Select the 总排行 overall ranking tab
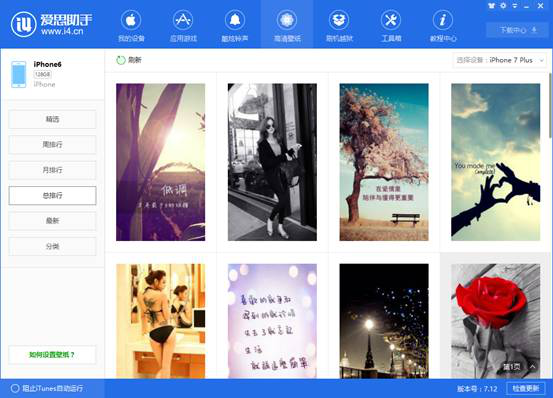 click(x=52, y=195)
